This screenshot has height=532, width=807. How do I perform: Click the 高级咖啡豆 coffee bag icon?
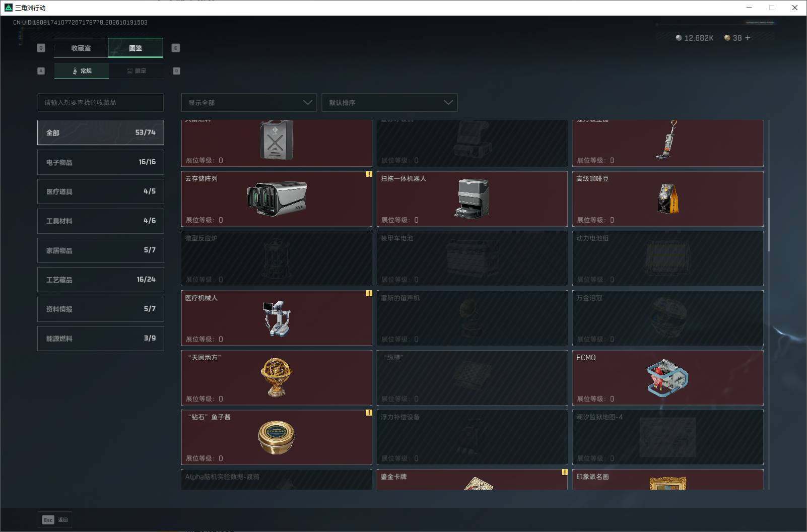click(668, 198)
